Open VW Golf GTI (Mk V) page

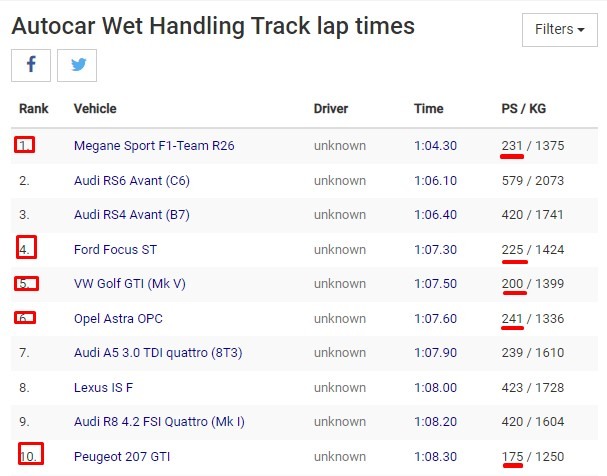(x=130, y=283)
